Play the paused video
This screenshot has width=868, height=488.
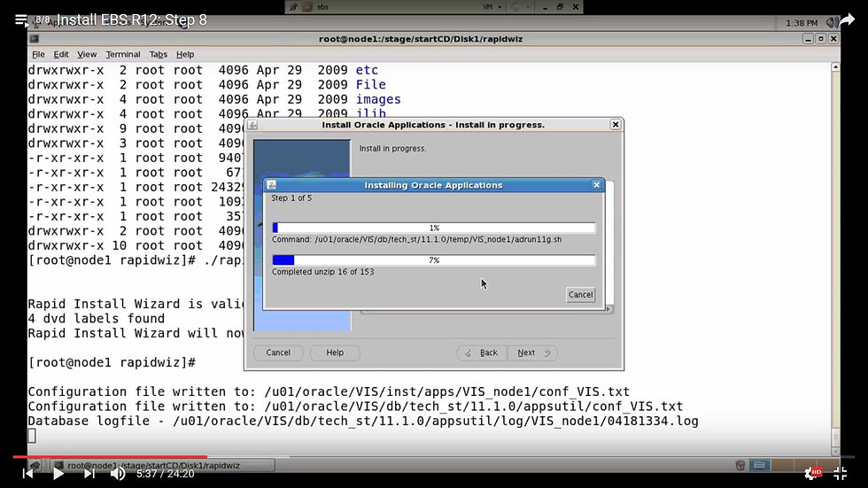[x=58, y=474]
